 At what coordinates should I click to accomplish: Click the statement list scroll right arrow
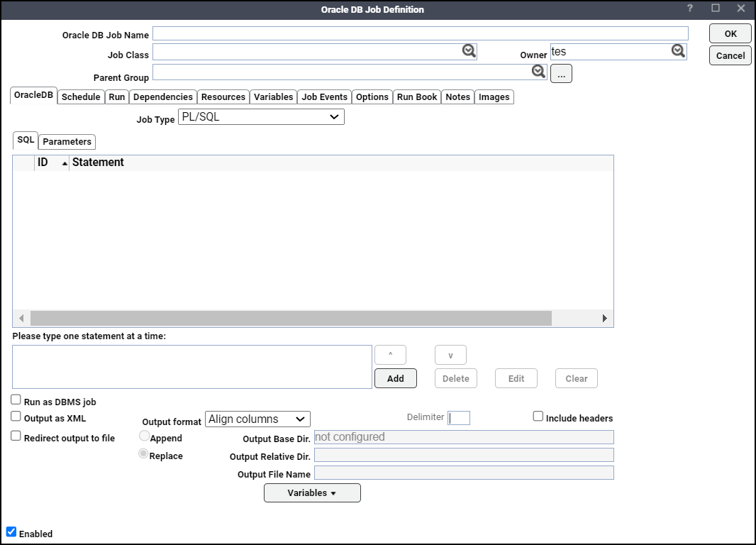tap(605, 319)
